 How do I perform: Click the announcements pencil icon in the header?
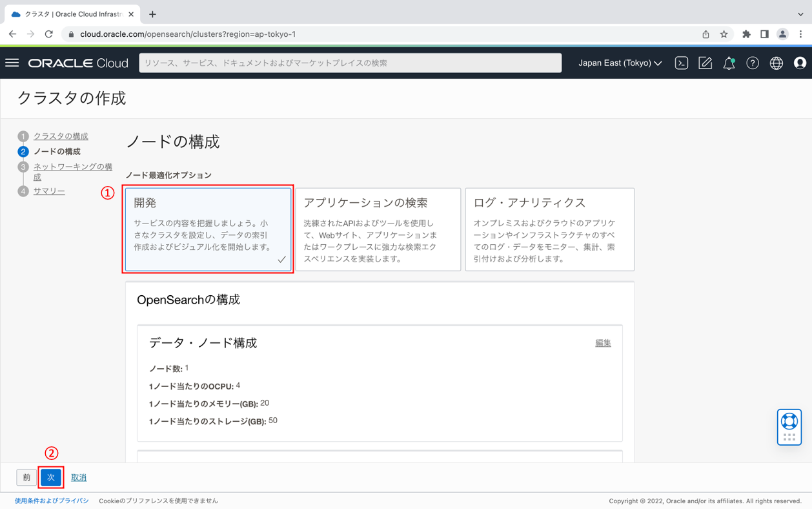pos(705,63)
